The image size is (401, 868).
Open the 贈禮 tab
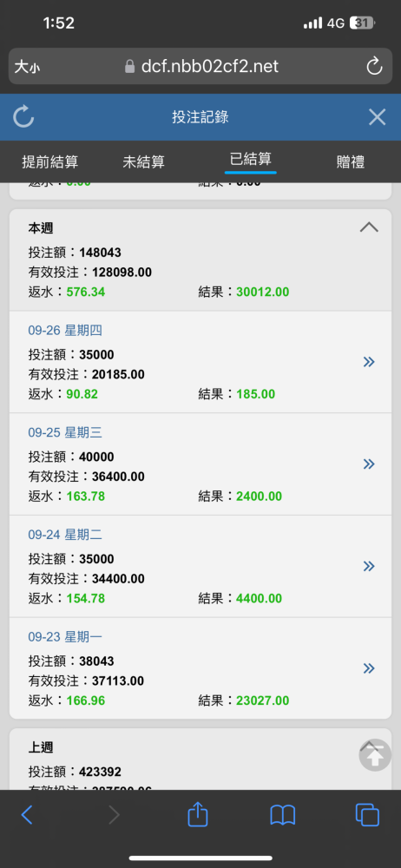(x=351, y=162)
